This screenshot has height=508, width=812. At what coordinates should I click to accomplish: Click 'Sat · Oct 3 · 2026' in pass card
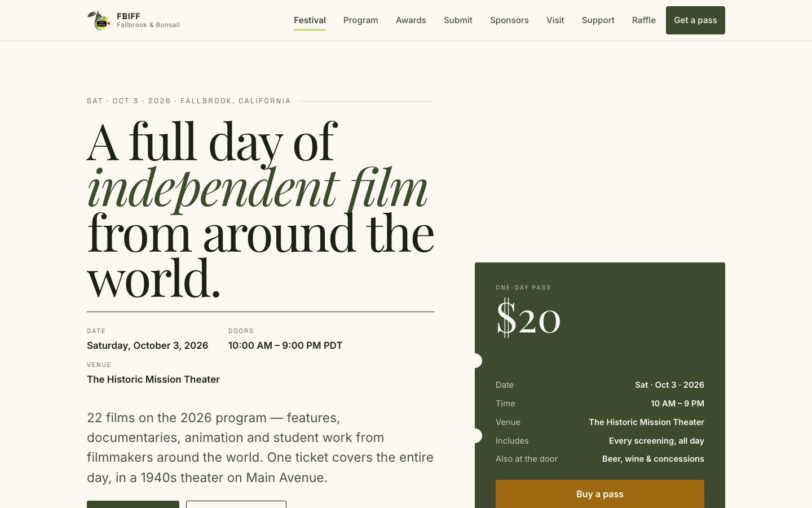coord(669,385)
